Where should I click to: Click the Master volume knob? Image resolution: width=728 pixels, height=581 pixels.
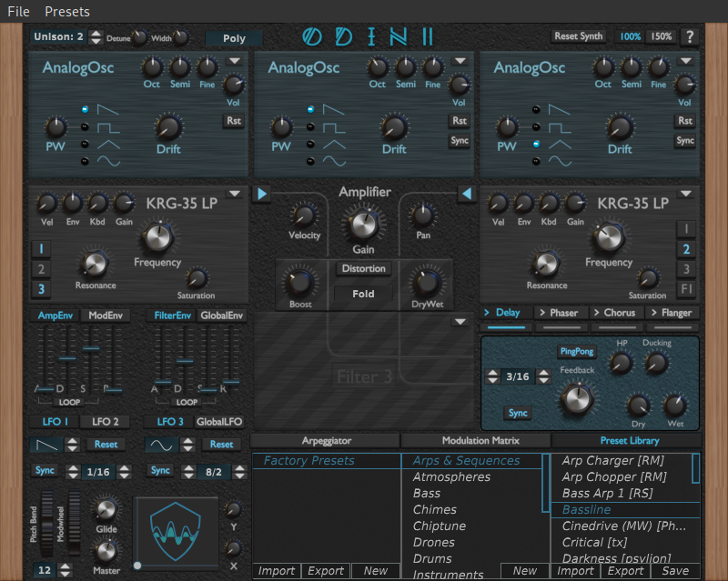(106, 551)
